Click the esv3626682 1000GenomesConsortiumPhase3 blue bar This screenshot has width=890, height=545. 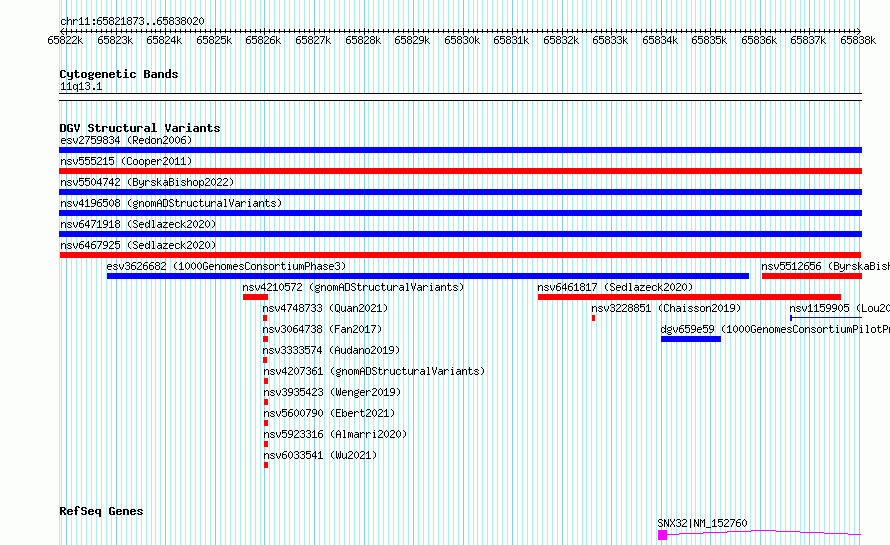[427, 276]
